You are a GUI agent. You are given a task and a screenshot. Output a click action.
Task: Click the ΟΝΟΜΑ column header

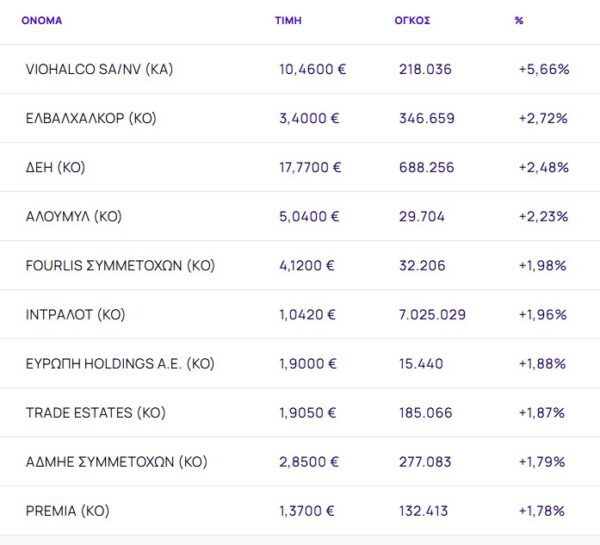[41, 20]
